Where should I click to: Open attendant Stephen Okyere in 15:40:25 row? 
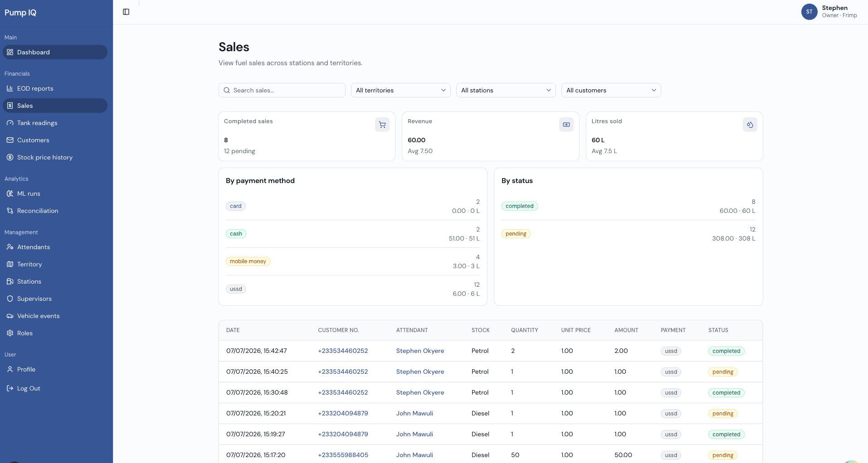coord(420,371)
